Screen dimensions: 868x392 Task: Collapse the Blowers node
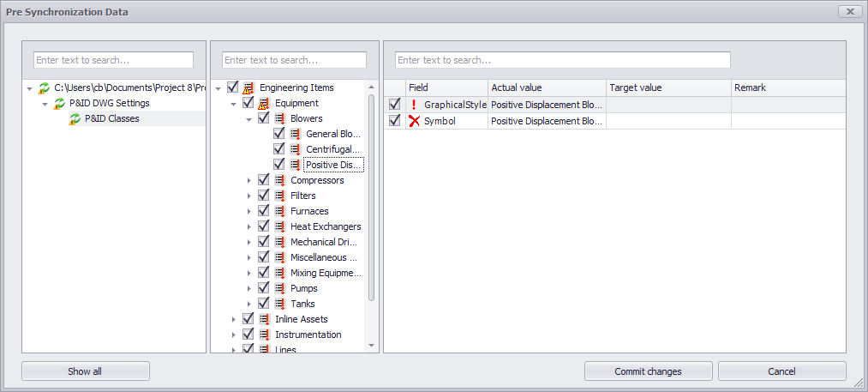[249, 119]
